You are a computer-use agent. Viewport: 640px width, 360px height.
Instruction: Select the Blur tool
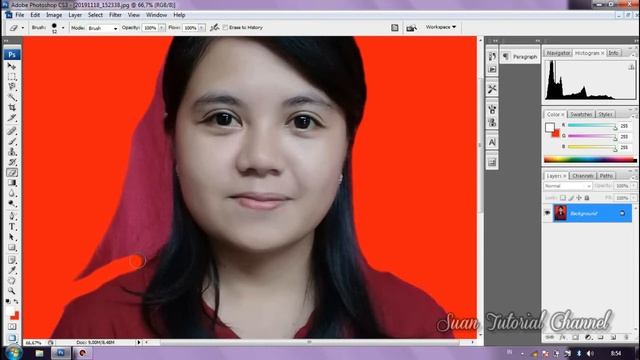click(12, 193)
